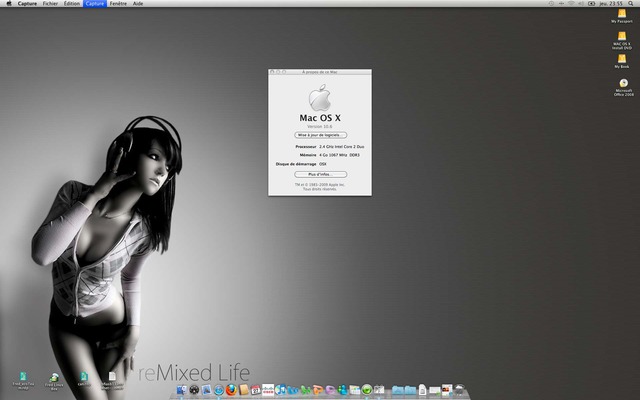The width and height of the screenshot is (640, 400).
Task: Click the Time Machine menu bar icon
Action: pyautogui.click(x=551, y=3)
